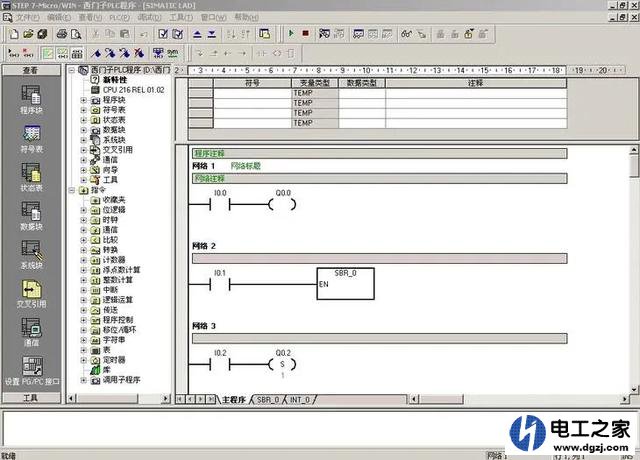Viewport: 640px width, 460px height.
Task: Compile the program with the first check icon
Action: (163, 34)
